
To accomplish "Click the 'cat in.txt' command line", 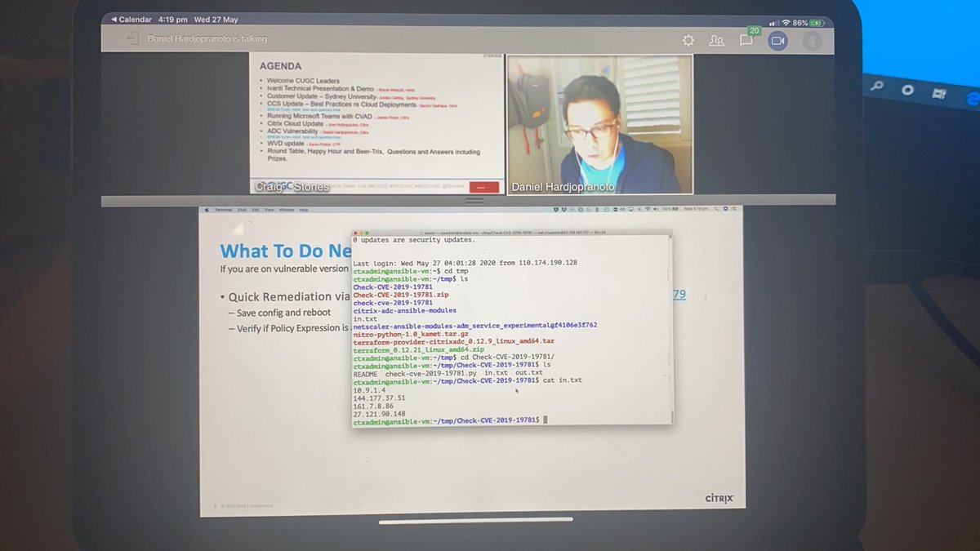I will click(468, 381).
